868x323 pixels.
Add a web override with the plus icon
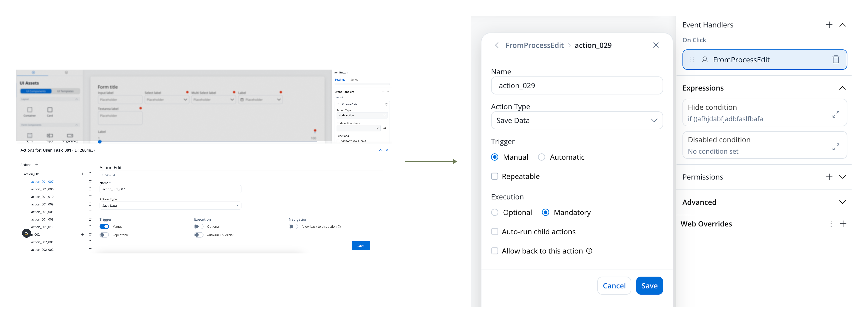pos(843,224)
